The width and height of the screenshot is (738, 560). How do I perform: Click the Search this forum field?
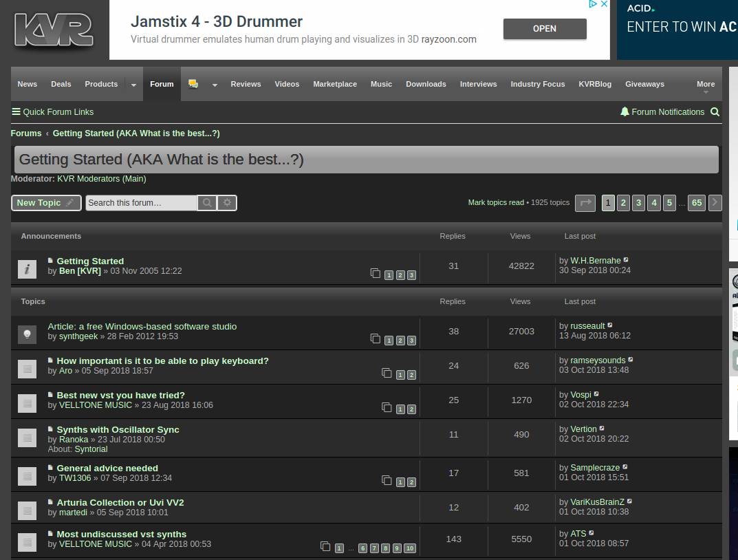[141, 203]
